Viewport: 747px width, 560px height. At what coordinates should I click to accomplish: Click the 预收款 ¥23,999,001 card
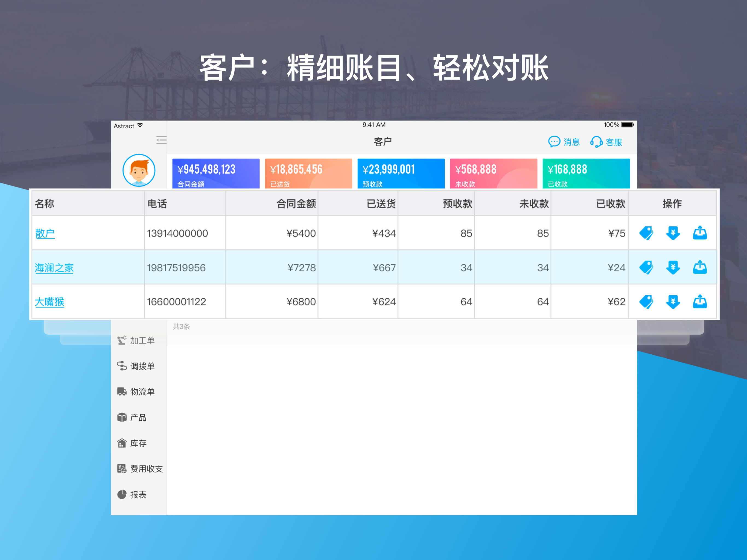pos(401,173)
